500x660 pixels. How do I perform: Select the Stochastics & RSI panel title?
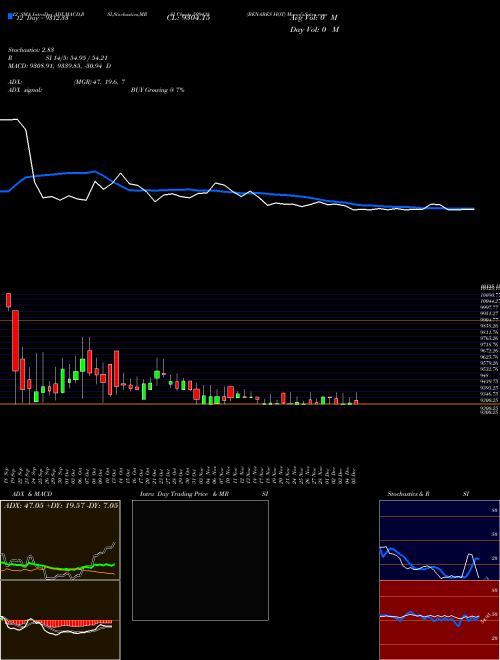click(428, 494)
